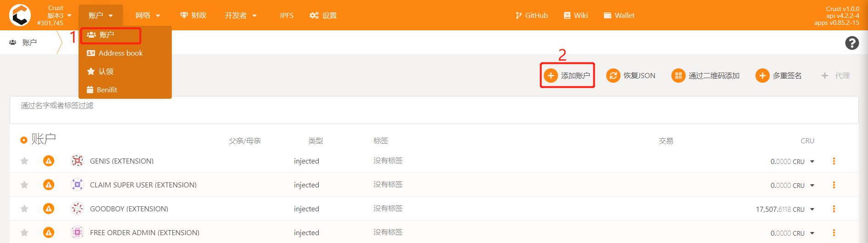Open the help question mark icon

pos(852,43)
